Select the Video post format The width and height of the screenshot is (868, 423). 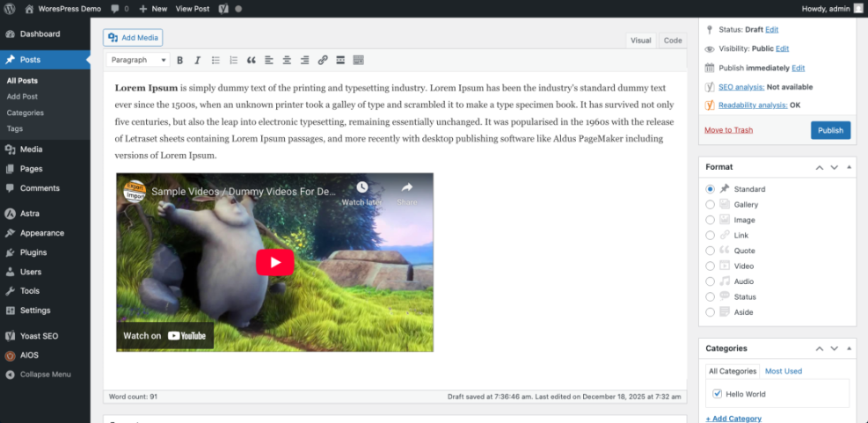[x=711, y=266]
